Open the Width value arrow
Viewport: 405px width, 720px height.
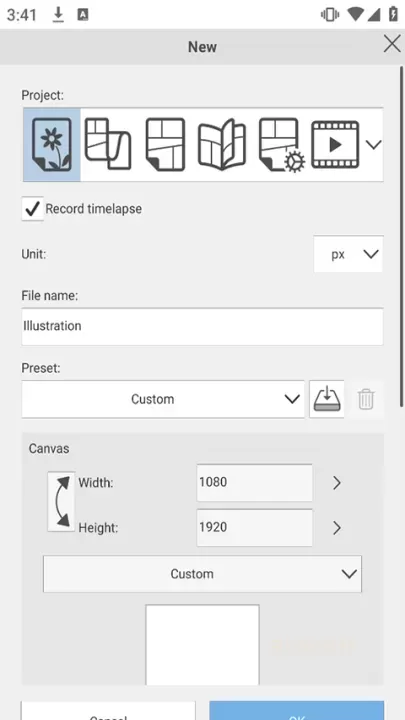(x=337, y=483)
